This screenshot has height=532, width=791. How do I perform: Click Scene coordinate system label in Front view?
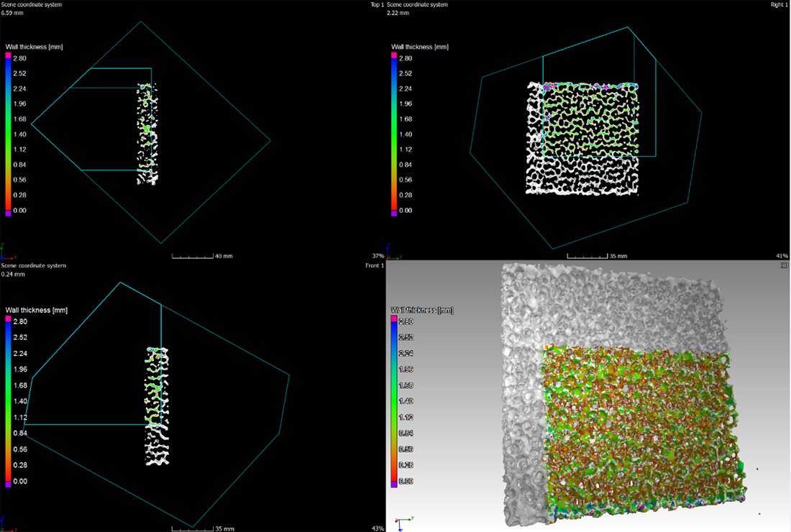tap(34, 265)
